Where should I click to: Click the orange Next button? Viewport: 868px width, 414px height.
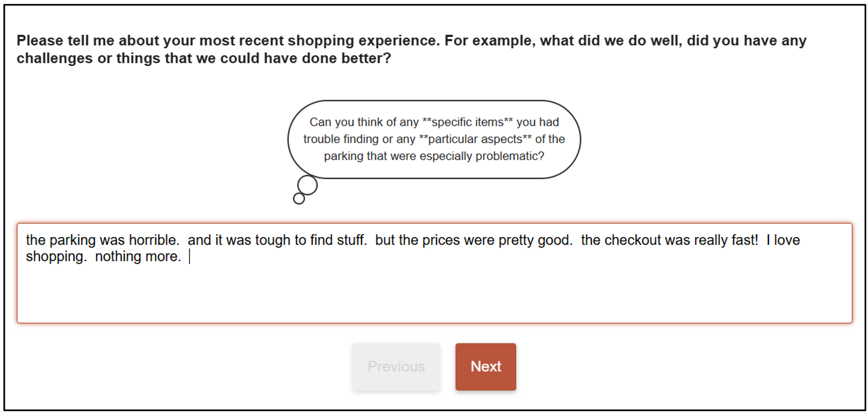(x=485, y=367)
